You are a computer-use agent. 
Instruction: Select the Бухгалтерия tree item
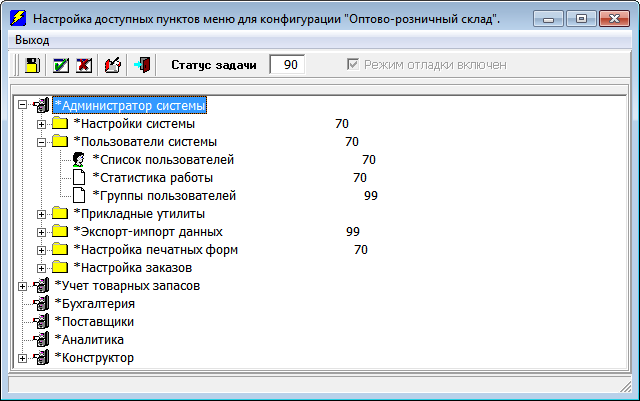tap(94, 304)
